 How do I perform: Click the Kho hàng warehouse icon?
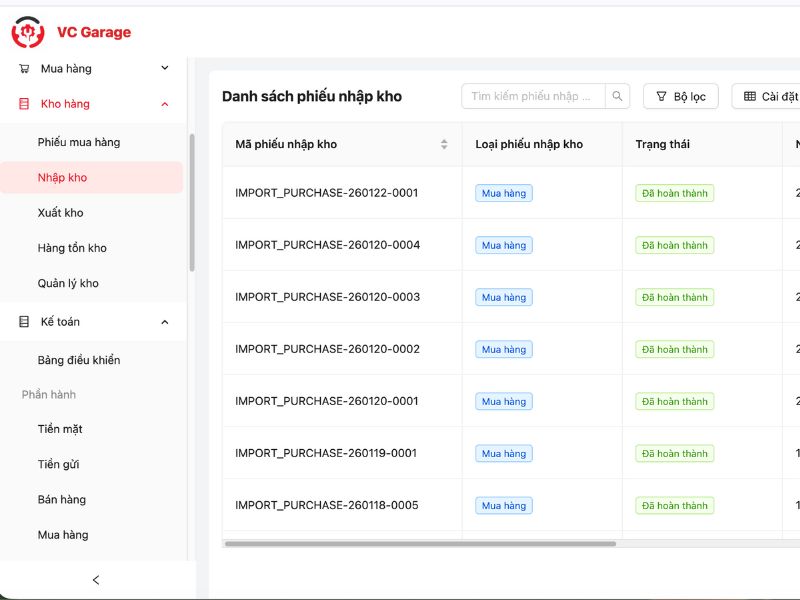[x=24, y=104]
